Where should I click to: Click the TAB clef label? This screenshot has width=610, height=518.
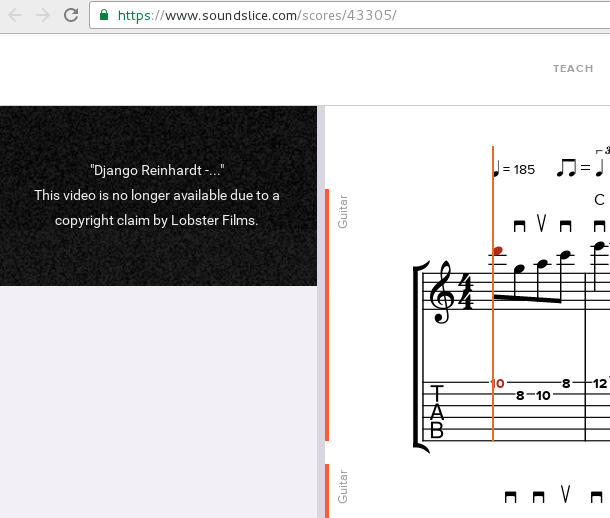click(437, 412)
